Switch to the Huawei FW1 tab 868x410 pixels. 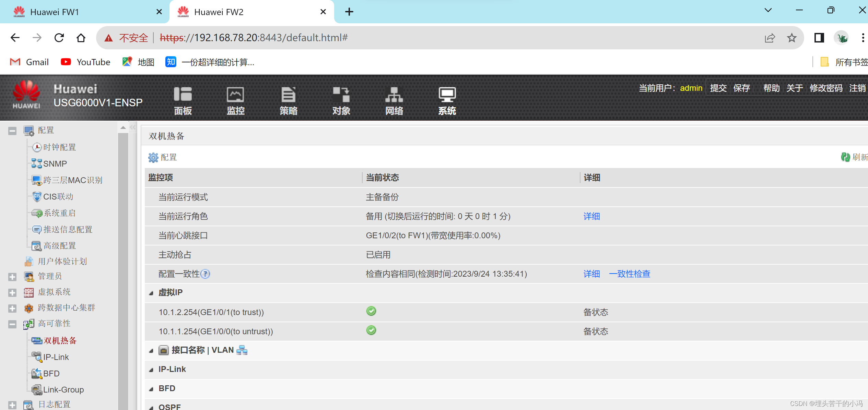55,12
